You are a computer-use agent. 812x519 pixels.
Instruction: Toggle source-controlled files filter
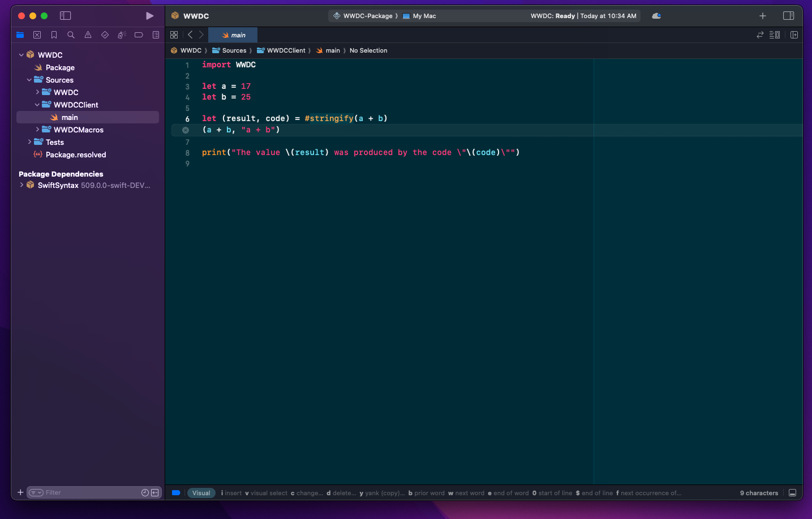coord(154,492)
